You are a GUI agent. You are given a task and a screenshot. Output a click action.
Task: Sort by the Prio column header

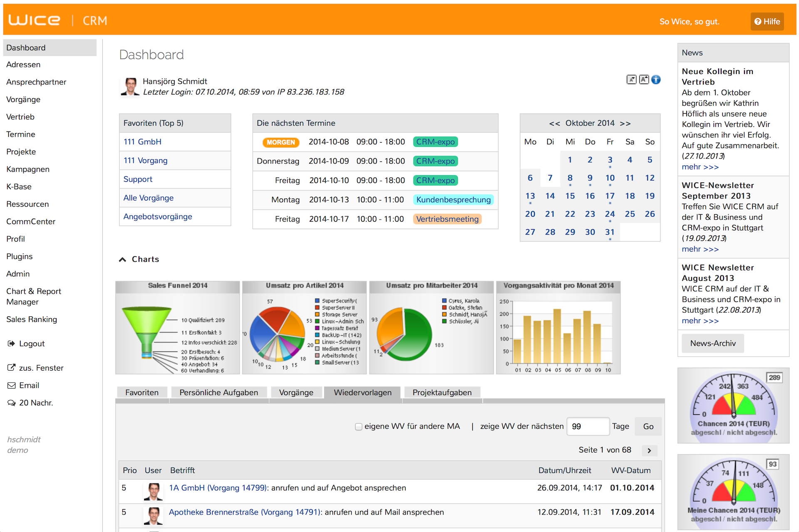(129, 470)
